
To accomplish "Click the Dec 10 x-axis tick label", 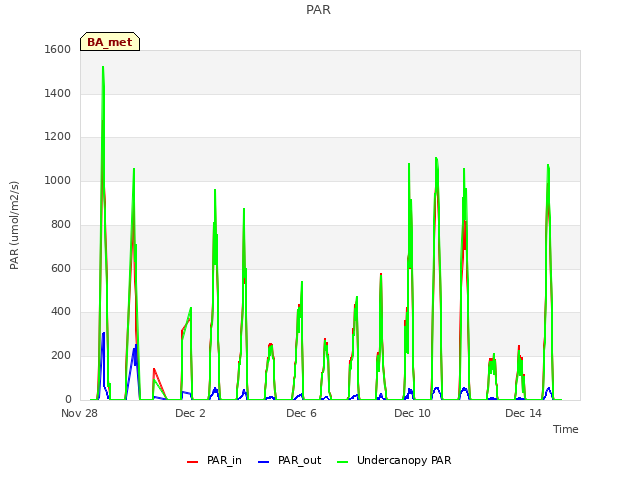I will click(x=412, y=413).
